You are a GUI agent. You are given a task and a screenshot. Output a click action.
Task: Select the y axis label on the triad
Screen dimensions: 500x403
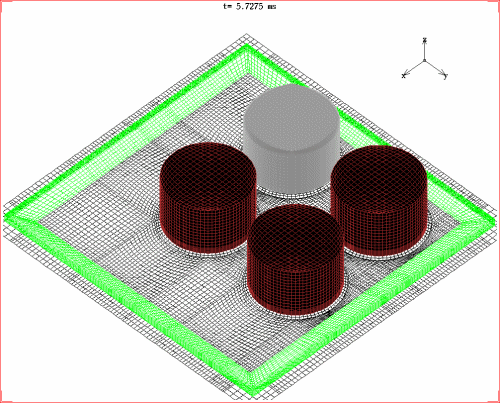[445, 76]
